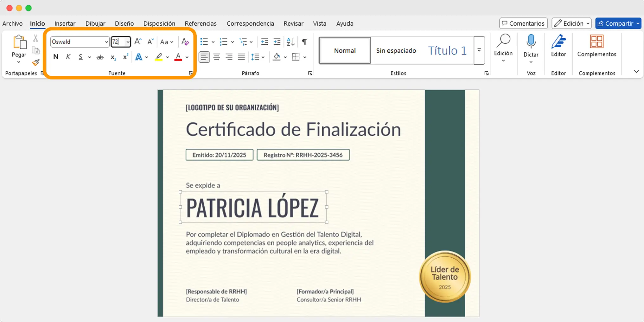The height and width of the screenshot is (322, 644).
Task: Switch to the Correspondencia tab
Action: 250,23
